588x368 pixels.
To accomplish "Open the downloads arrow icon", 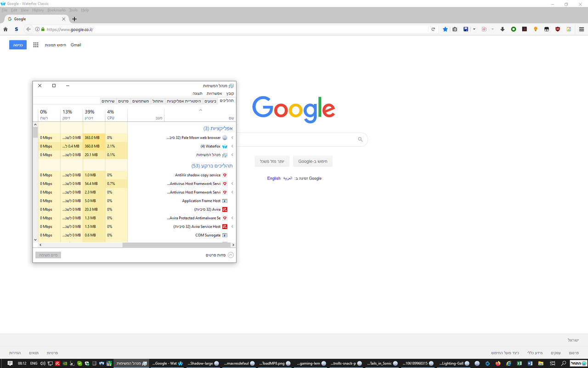I will [503, 29].
